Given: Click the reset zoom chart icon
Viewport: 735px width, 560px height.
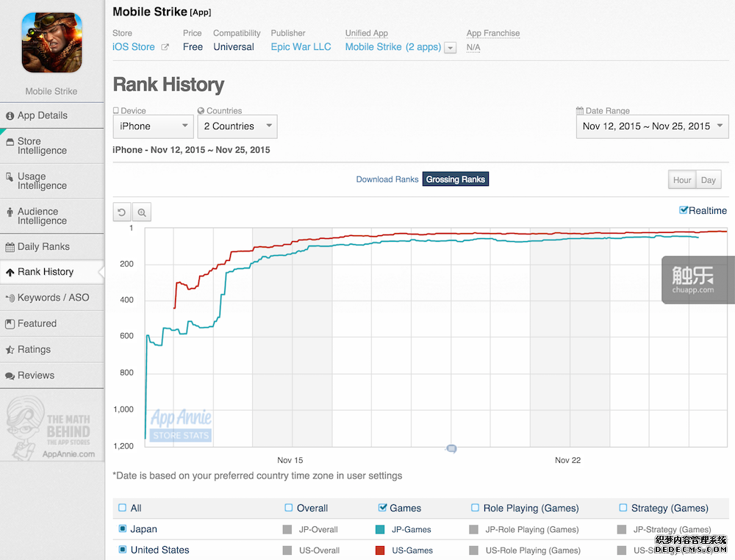Looking at the screenshot, I should (x=122, y=212).
